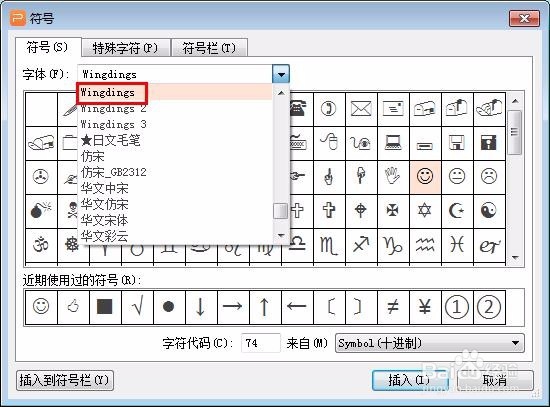550x407 pixels.
Task: Pick the neutral face symbol in grid
Action: (x=457, y=176)
